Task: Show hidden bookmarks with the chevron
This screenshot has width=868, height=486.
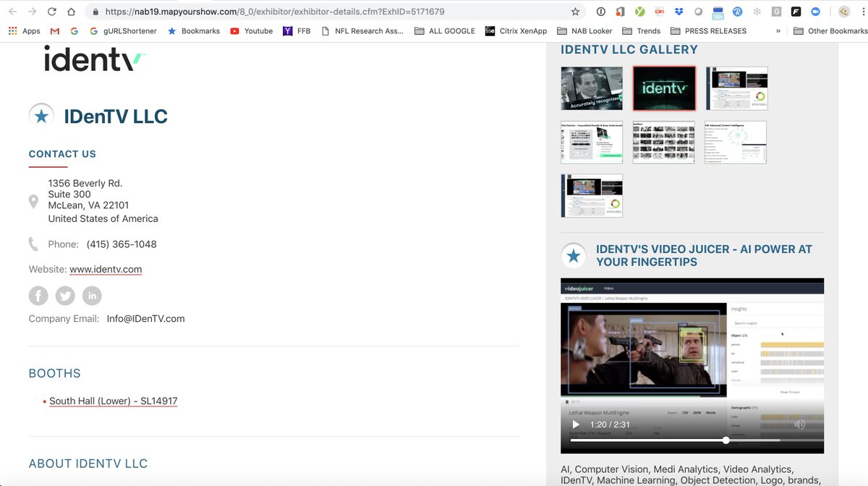Action: click(x=778, y=31)
